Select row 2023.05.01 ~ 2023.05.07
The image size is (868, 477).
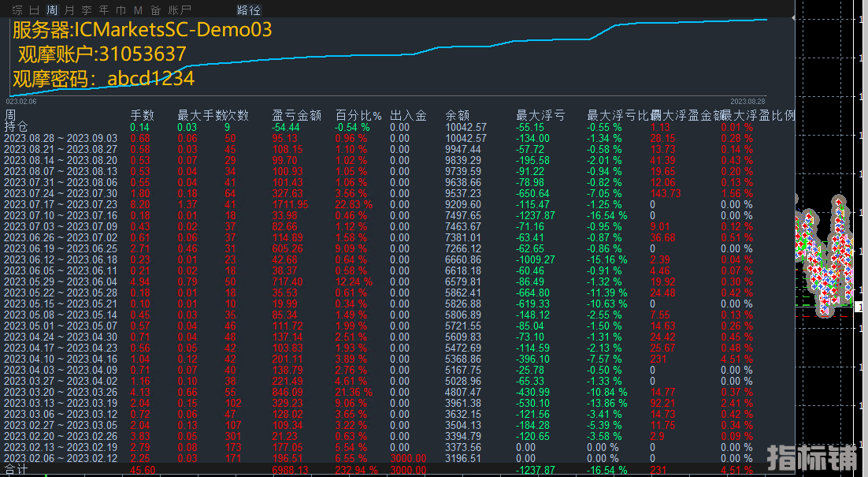61,326
